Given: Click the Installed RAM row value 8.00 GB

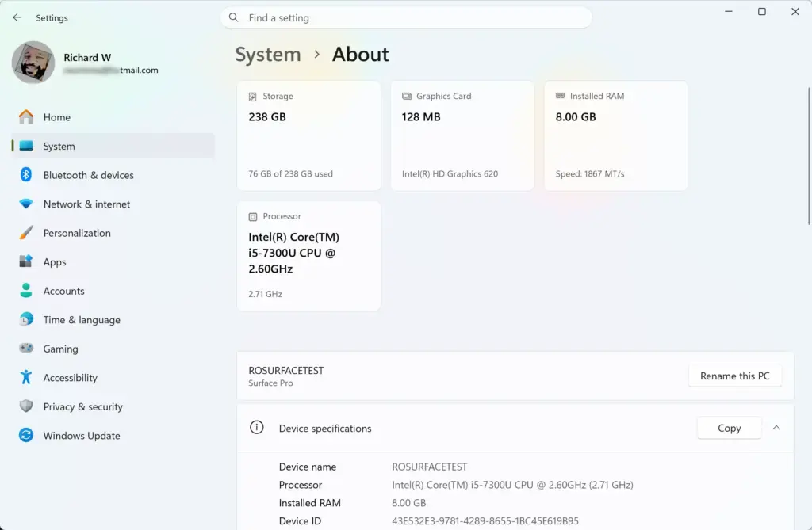Looking at the screenshot, I should click(x=408, y=503).
